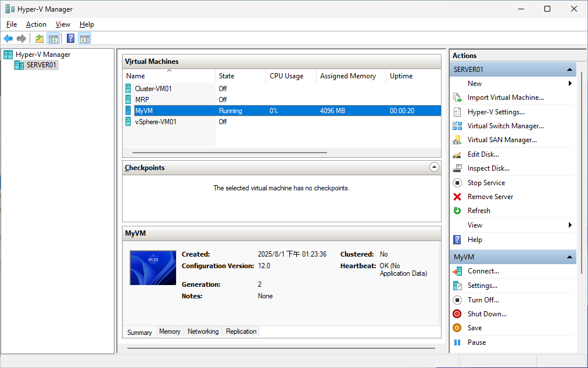Collapse the SERVER01 actions section
588x368 pixels.
[570, 70]
